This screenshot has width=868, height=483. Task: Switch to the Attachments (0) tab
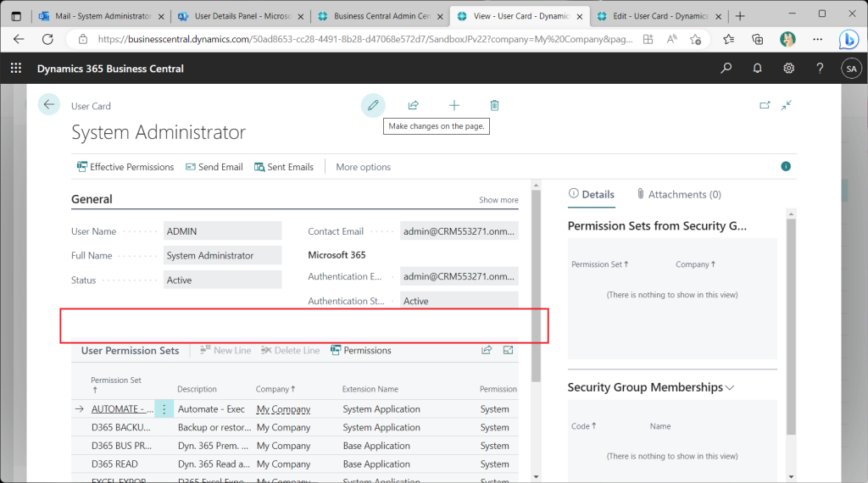tap(678, 194)
